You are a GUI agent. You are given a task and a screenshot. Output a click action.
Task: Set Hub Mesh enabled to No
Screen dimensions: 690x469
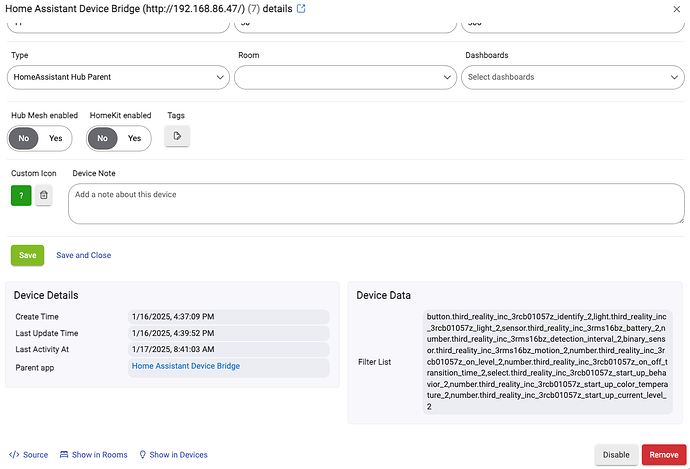coord(24,138)
